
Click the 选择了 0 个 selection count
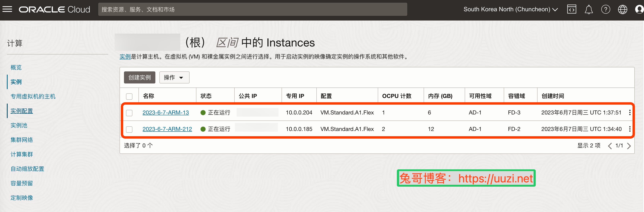138,145
